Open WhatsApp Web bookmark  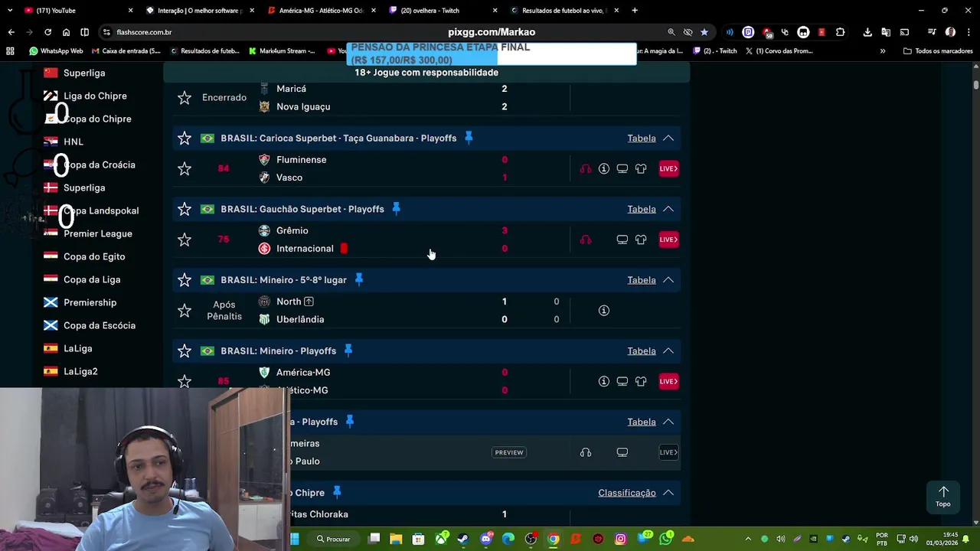(56, 51)
